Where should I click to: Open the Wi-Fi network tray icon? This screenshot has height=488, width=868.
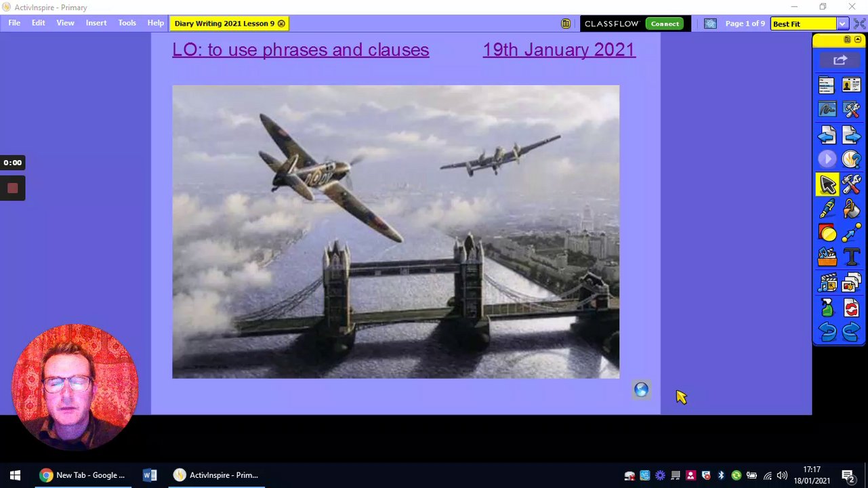pyautogui.click(x=767, y=476)
